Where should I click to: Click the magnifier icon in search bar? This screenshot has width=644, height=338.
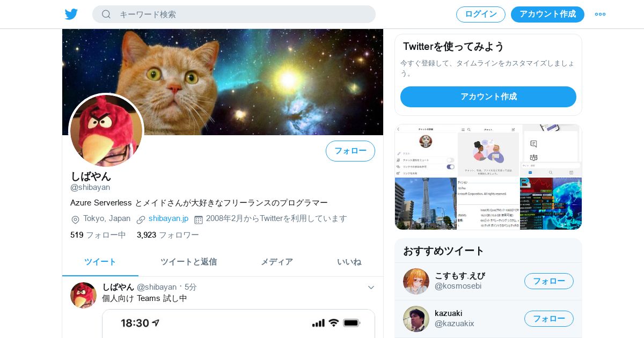pos(106,14)
